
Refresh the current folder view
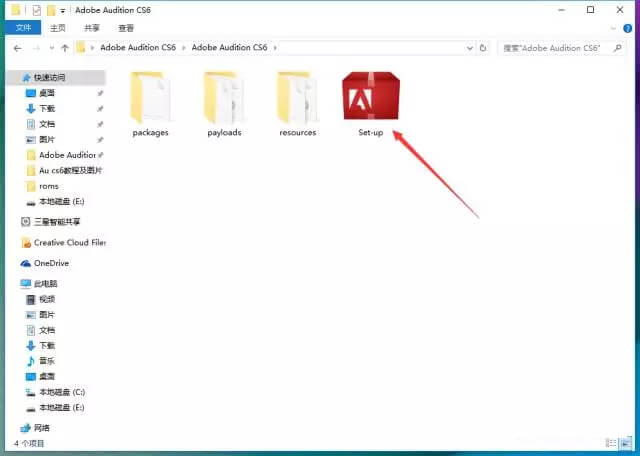(483, 48)
